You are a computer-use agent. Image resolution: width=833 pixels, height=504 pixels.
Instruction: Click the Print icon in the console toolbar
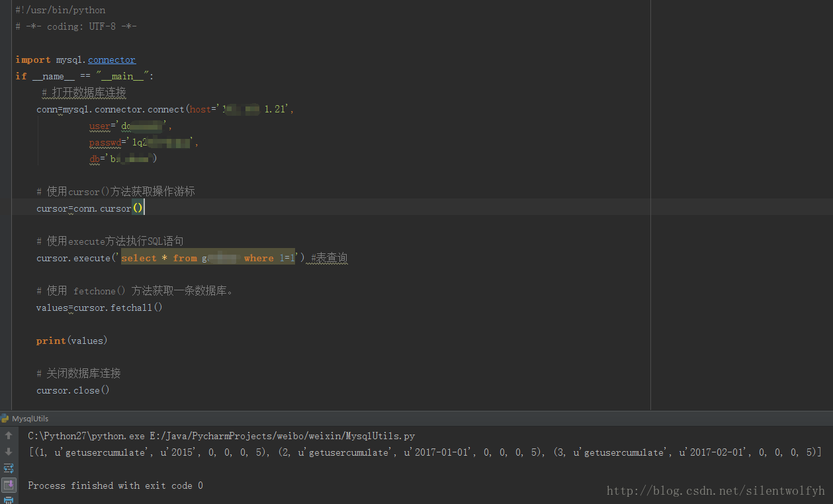(x=9, y=500)
